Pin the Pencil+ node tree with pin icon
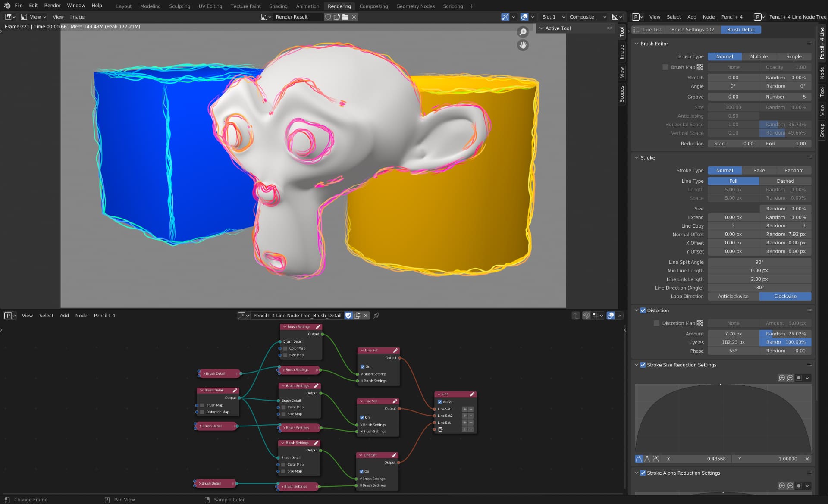 (376, 316)
